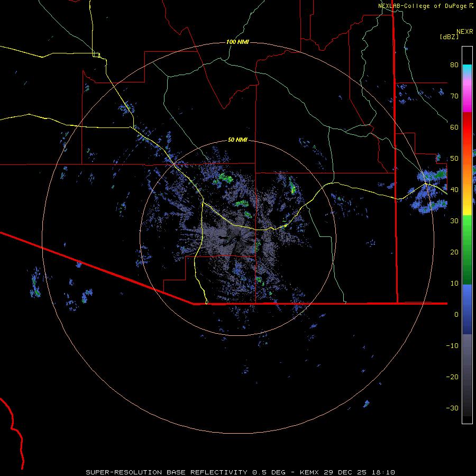Click the -10 value on the dBZ scale
This screenshot has height=476, width=476.
pyautogui.click(x=452, y=346)
